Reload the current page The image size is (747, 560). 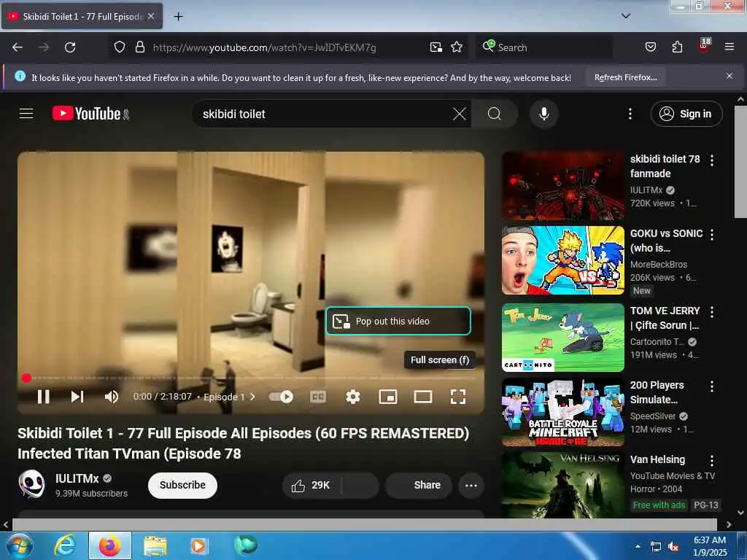click(70, 47)
